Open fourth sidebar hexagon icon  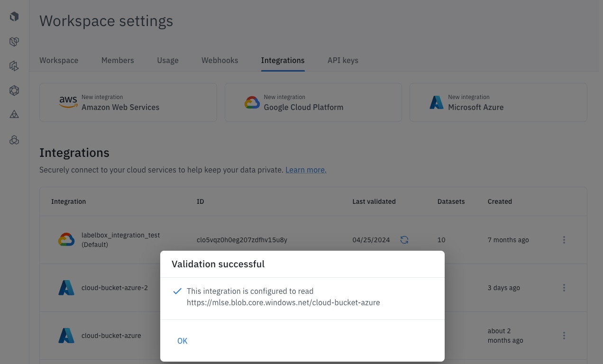[14, 90]
